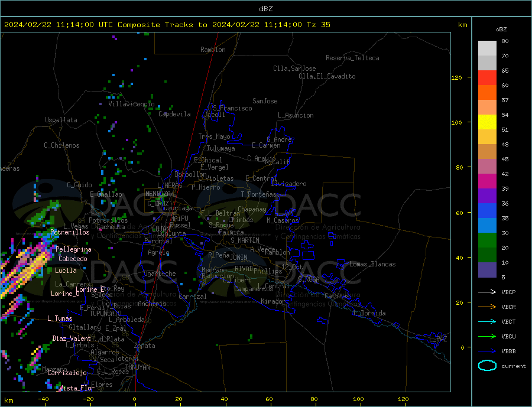Click the S_ROSA map label
This screenshot has width=532, height=407.
309,279
